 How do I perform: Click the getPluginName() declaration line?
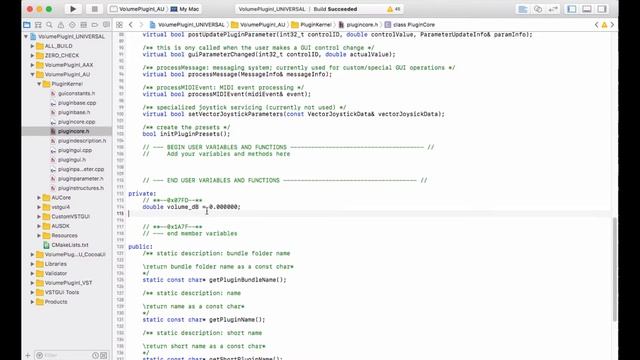coord(204,320)
